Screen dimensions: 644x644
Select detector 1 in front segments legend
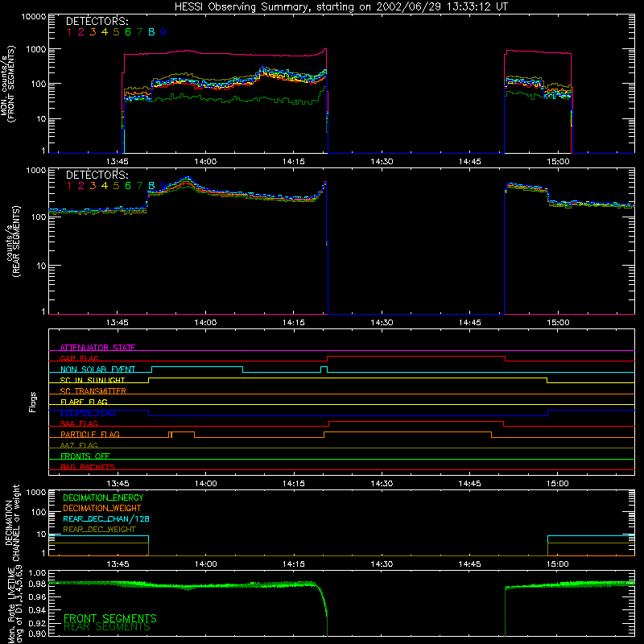point(69,32)
